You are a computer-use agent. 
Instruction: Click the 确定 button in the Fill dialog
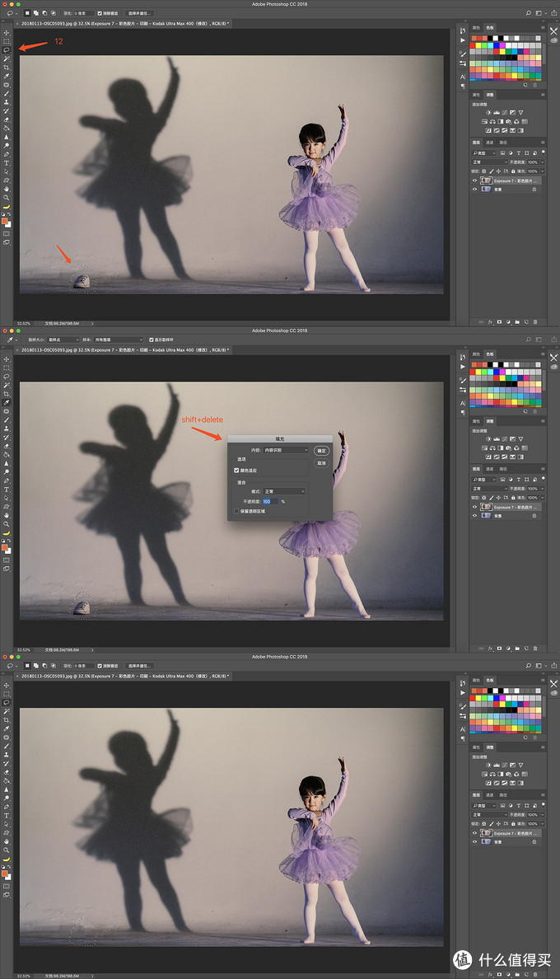pyautogui.click(x=321, y=451)
